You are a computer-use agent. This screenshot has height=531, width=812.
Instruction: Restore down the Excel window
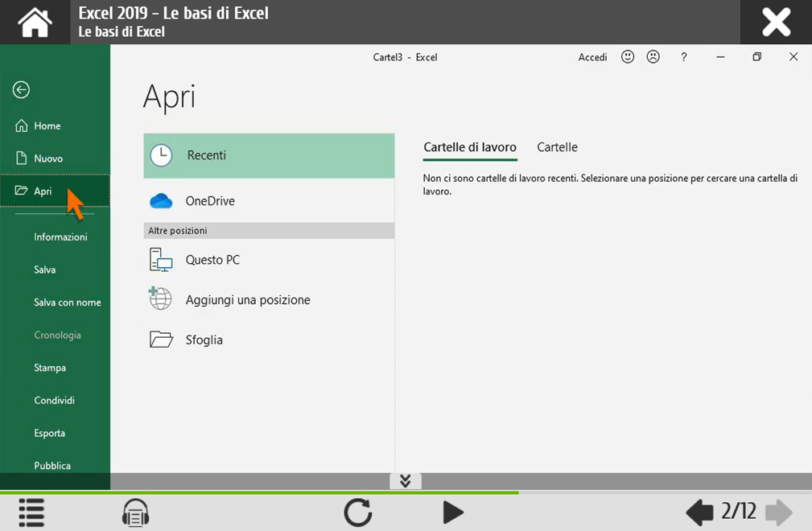tap(757, 57)
